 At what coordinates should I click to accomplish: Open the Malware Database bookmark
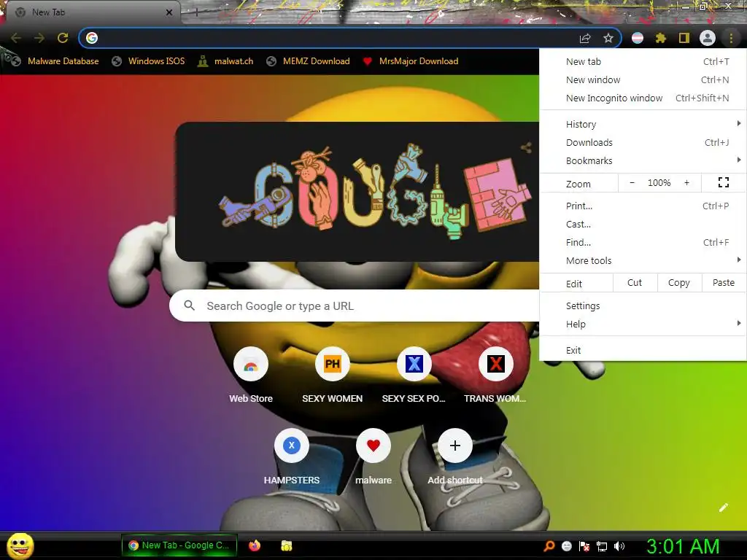[x=54, y=61]
